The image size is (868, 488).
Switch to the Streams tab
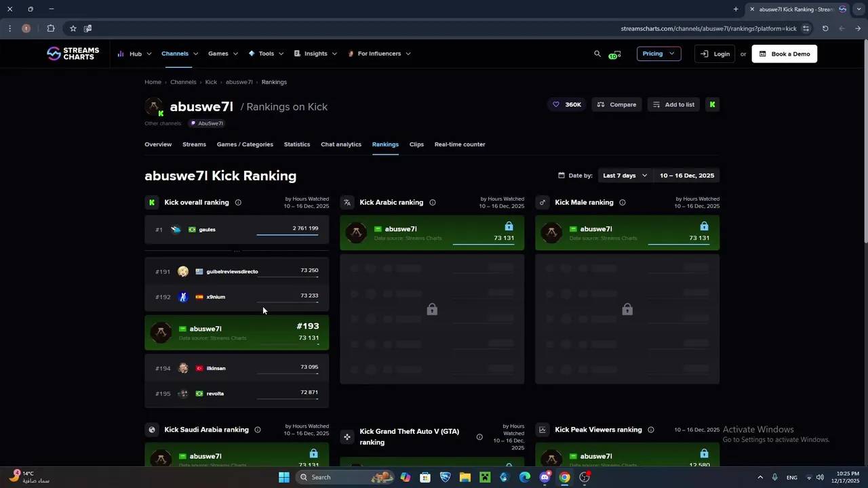pyautogui.click(x=194, y=144)
